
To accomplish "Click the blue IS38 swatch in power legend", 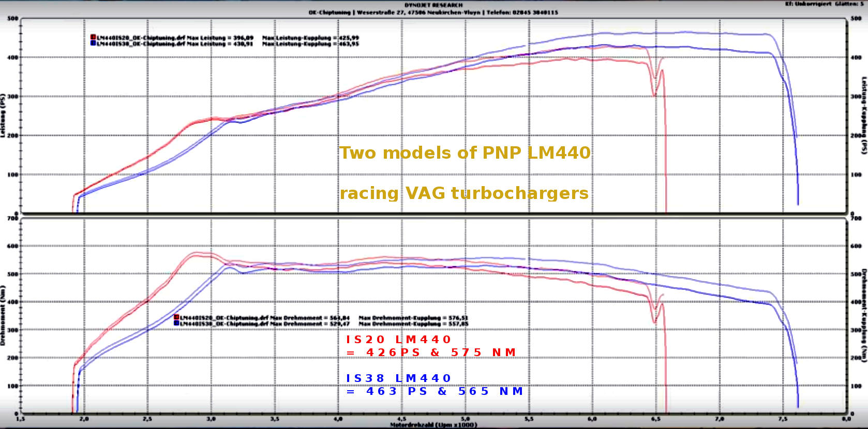I will coord(93,44).
